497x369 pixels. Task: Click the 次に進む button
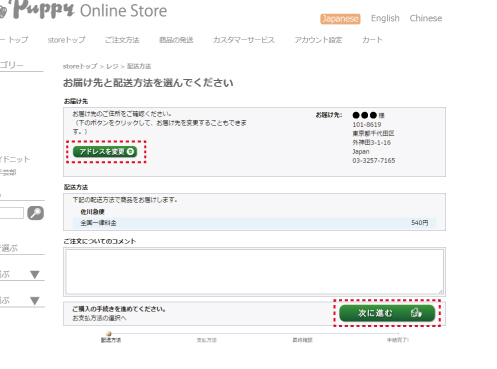[x=387, y=313]
